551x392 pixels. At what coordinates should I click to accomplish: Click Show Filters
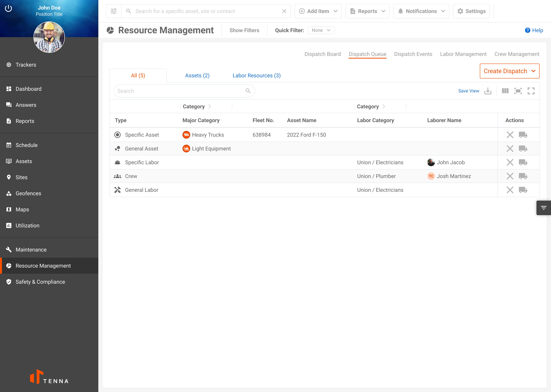244,30
